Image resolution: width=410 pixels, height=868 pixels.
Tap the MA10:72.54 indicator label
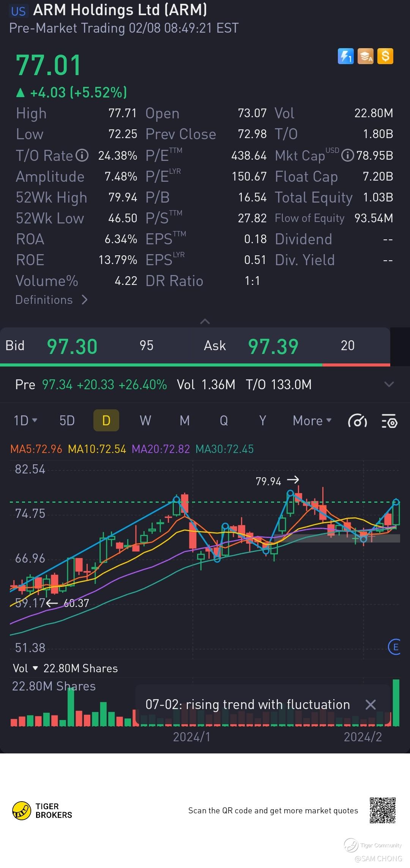tap(97, 449)
